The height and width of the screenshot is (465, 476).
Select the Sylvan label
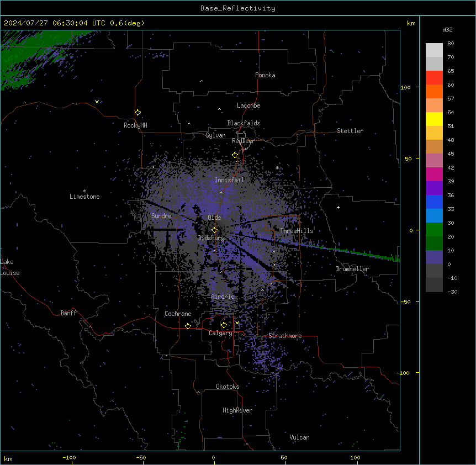(215, 135)
